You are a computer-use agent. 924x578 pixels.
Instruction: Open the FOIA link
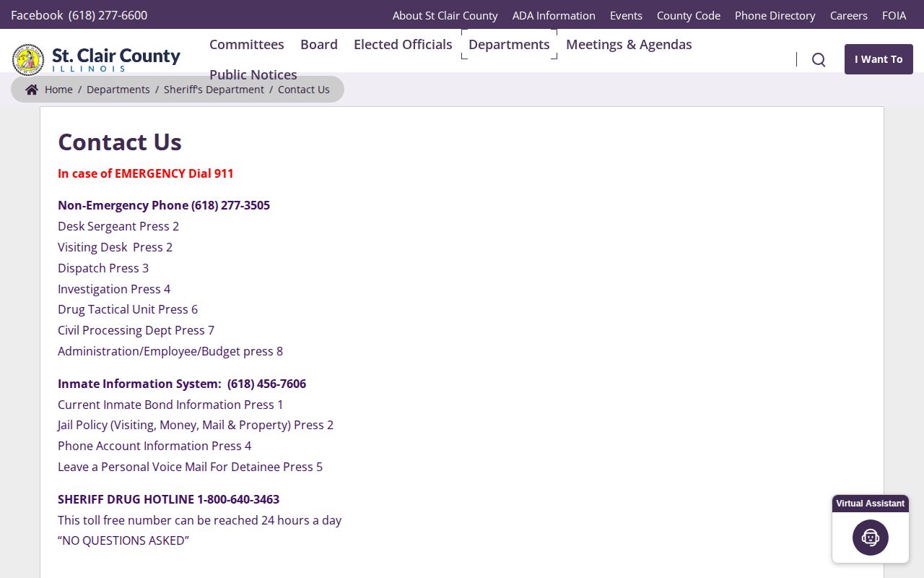(x=894, y=15)
